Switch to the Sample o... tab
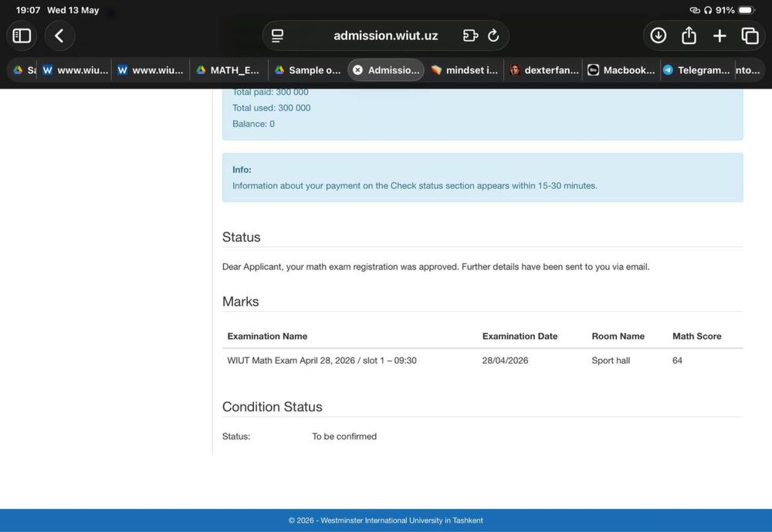The height and width of the screenshot is (532, 772). click(308, 70)
